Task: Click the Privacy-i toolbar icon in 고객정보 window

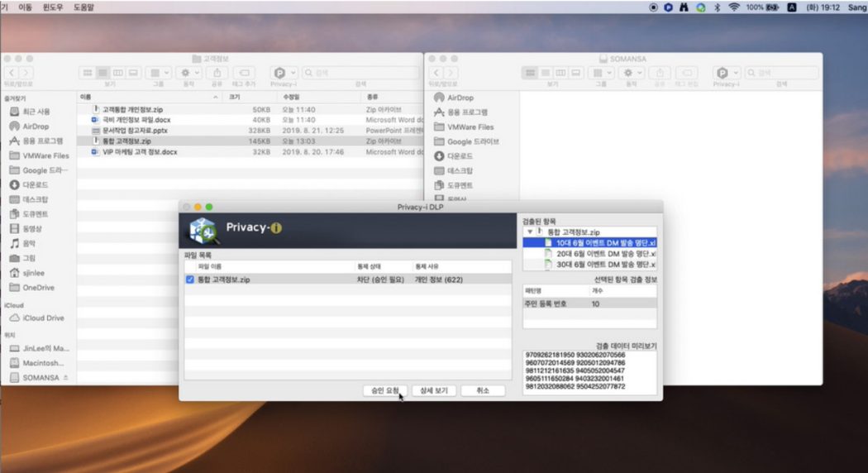Action: 283,73
